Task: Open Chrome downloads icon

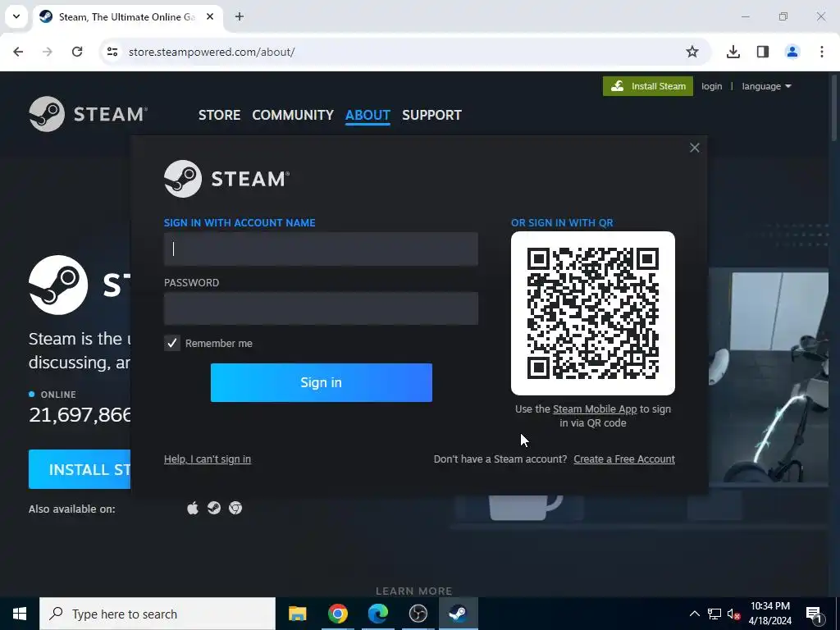Action: pos(733,52)
